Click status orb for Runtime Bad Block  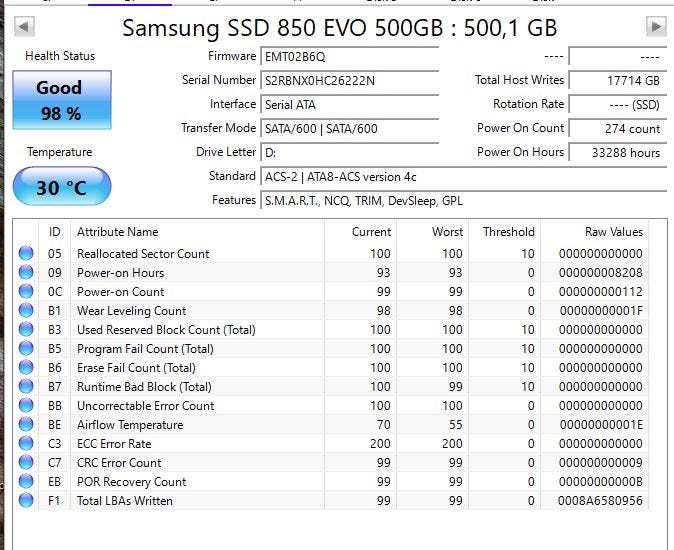tap(26, 386)
